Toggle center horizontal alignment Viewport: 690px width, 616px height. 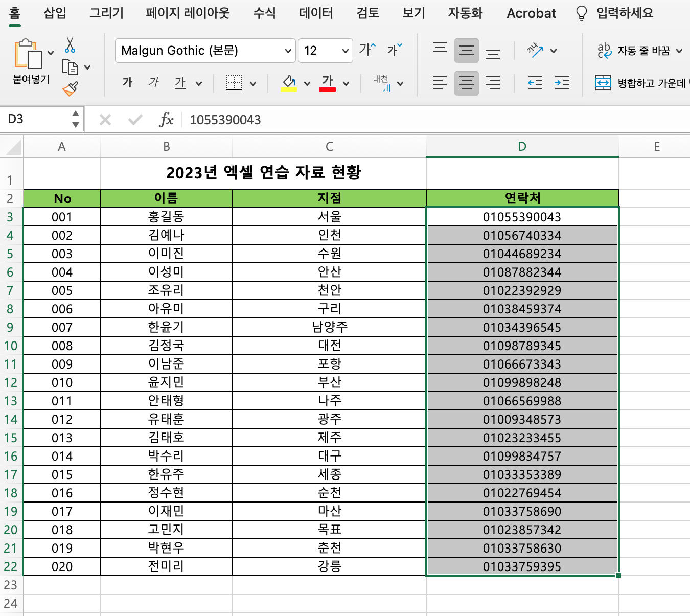click(467, 83)
